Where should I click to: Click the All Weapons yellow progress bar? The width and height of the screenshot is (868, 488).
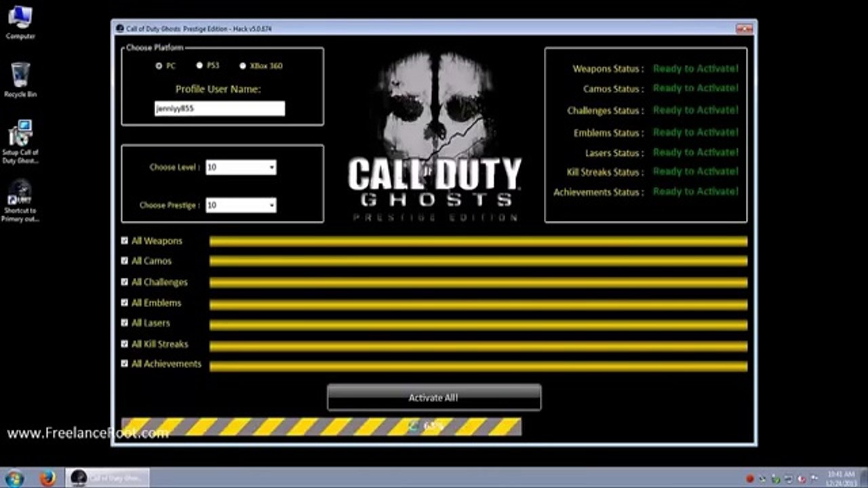coord(478,241)
